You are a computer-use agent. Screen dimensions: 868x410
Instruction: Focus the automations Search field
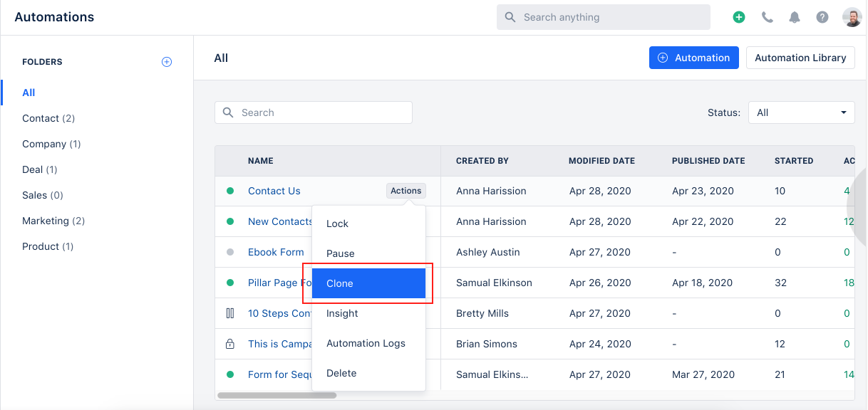(314, 112)
